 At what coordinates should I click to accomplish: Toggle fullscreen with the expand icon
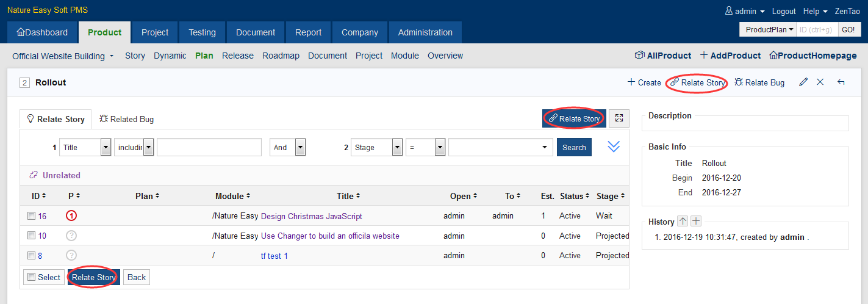619,118
